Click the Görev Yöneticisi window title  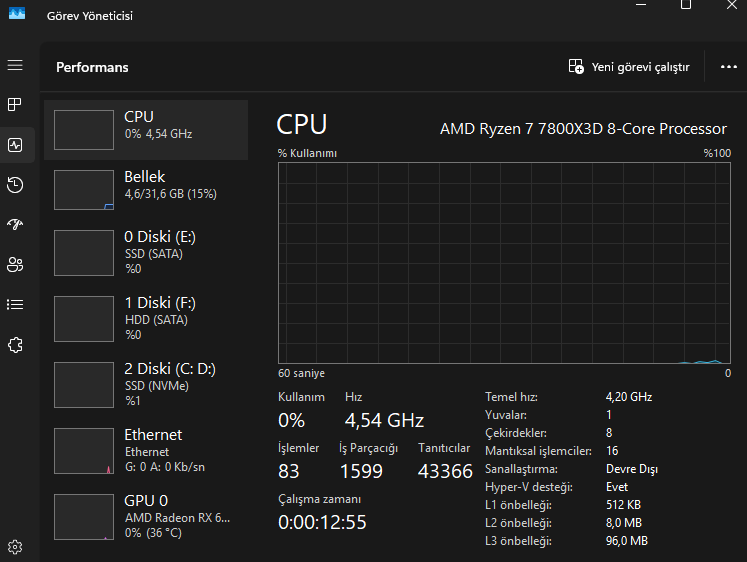90,16
